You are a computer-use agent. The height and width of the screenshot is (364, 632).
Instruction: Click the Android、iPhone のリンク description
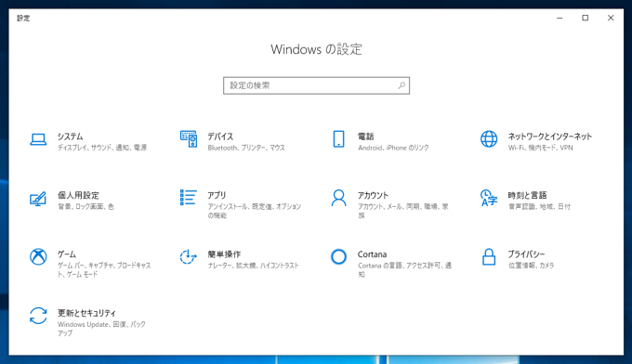click(x=393, y=148)
